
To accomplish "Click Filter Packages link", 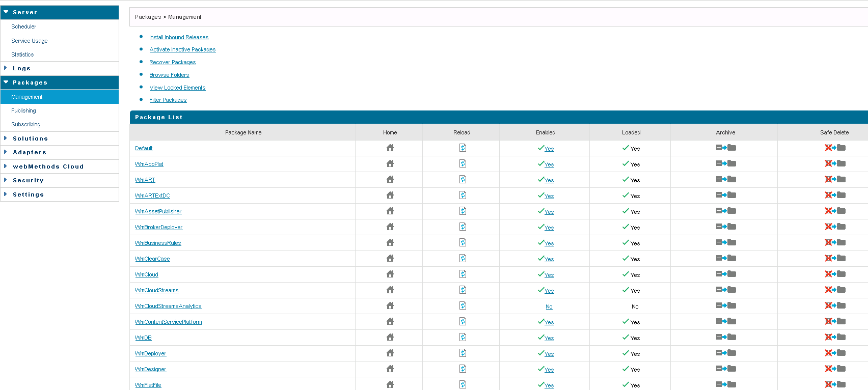I will point(168,100).
